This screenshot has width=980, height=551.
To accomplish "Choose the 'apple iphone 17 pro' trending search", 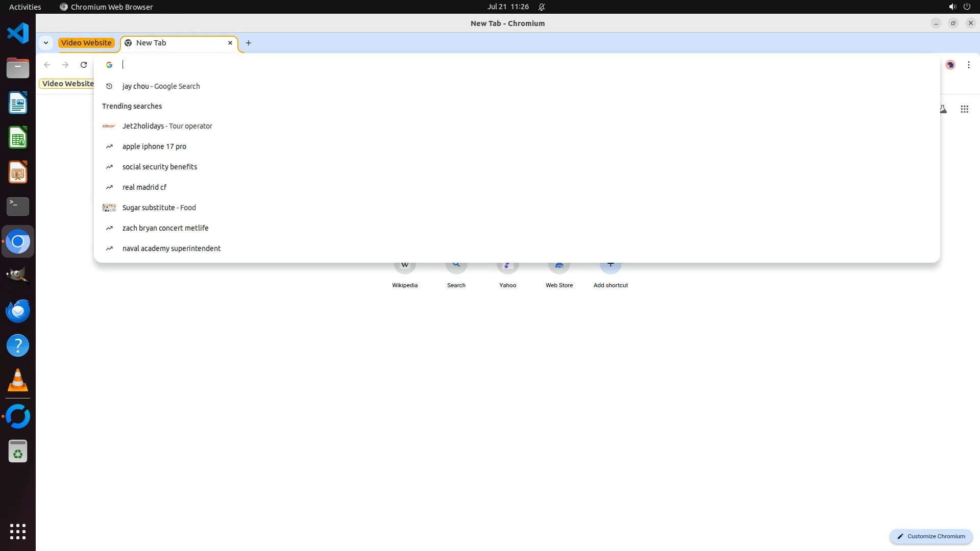I will (x=154, y=146).
